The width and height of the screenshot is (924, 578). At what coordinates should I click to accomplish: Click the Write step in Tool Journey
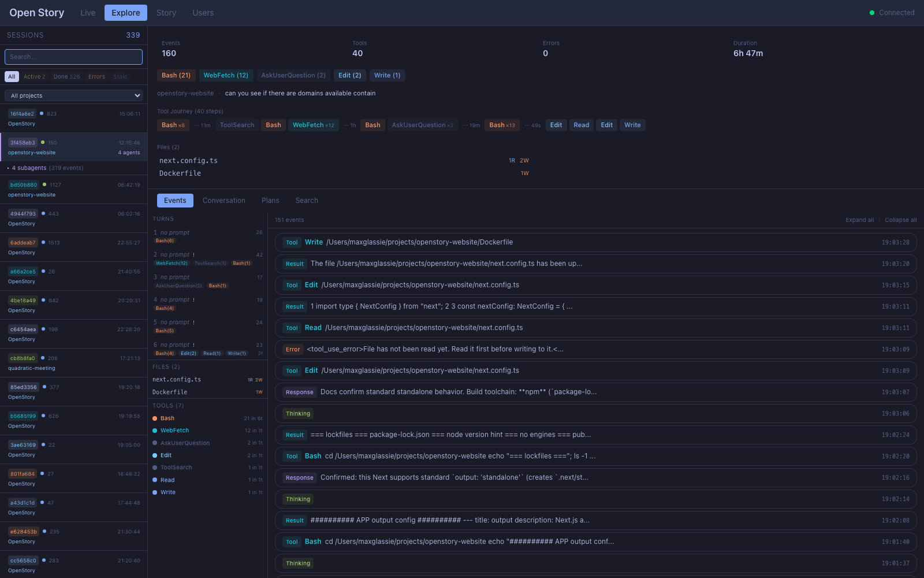(x=632, y=125)
